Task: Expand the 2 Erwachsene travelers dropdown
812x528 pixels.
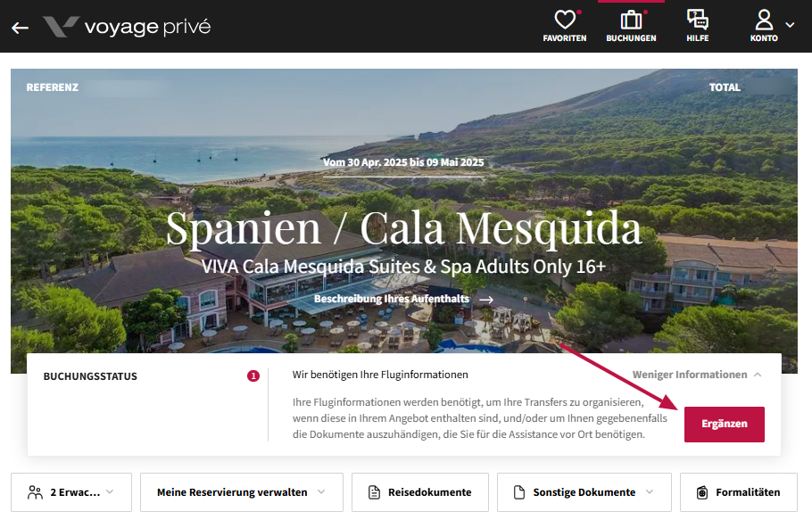Action: tap(71, 492)
